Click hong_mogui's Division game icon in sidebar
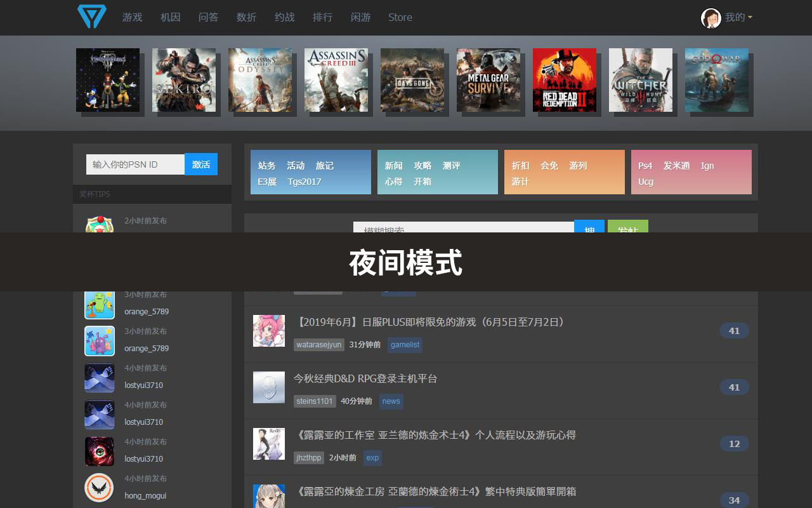 tap(99, 487)
